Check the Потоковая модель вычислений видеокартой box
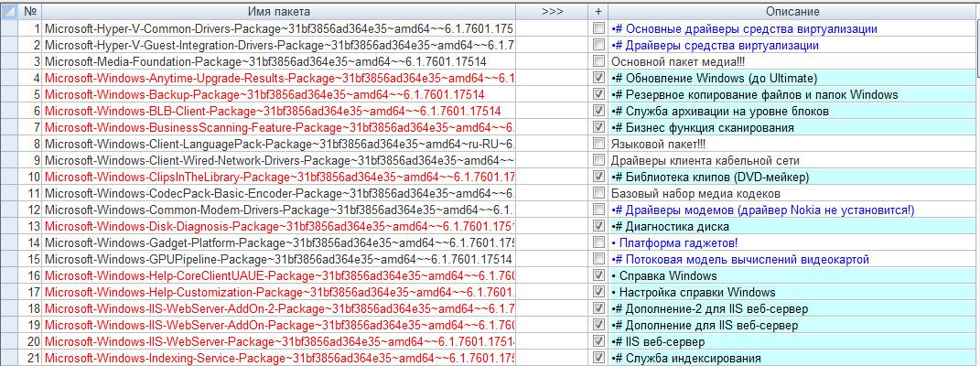The width and height of the screenshot is (980, 366). pyautogui.click(x=598, y=259)
